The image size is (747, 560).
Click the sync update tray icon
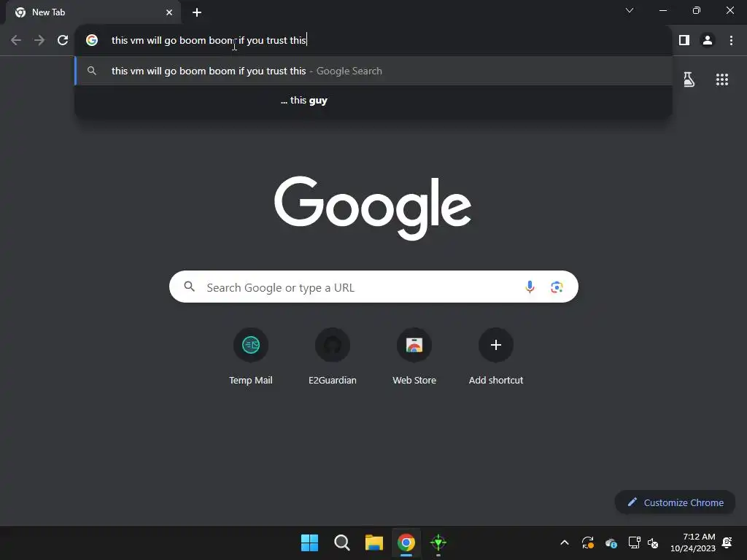588,542
